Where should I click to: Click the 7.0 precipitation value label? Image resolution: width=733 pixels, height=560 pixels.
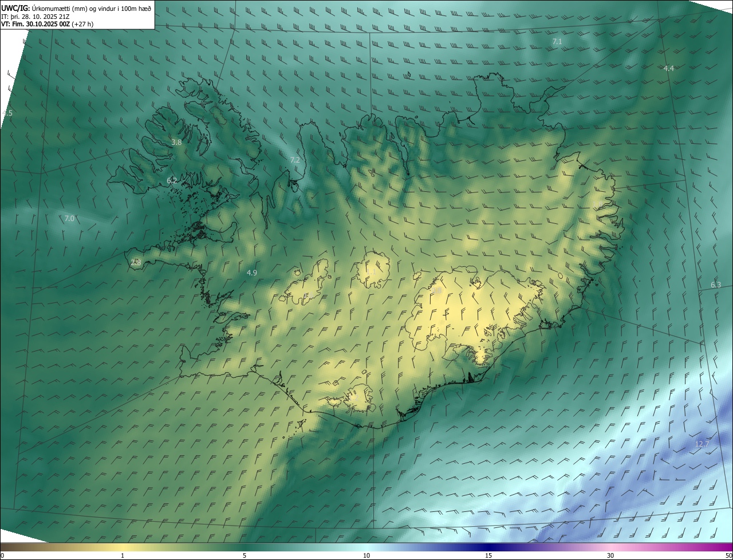click(69, 219)
